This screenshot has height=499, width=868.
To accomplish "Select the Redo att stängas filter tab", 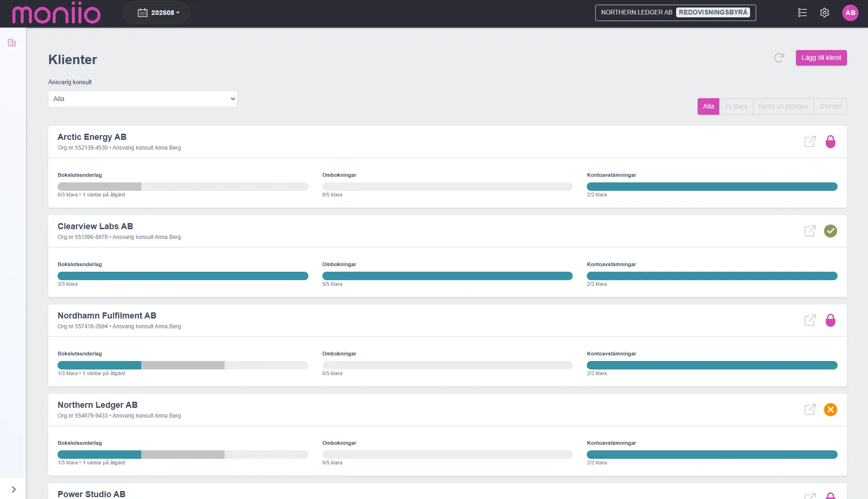I will coord(783,106).
